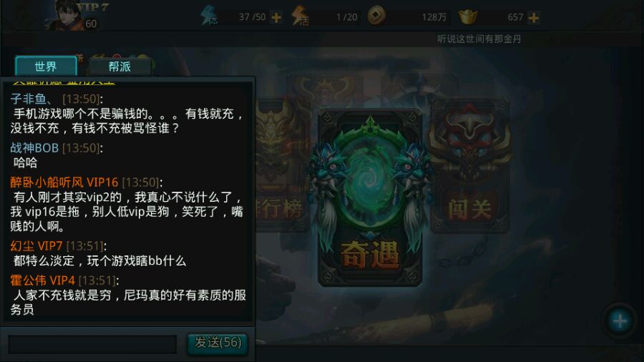
Task: Select player name 幻尘 VIP7
Action: pos(36,246)
